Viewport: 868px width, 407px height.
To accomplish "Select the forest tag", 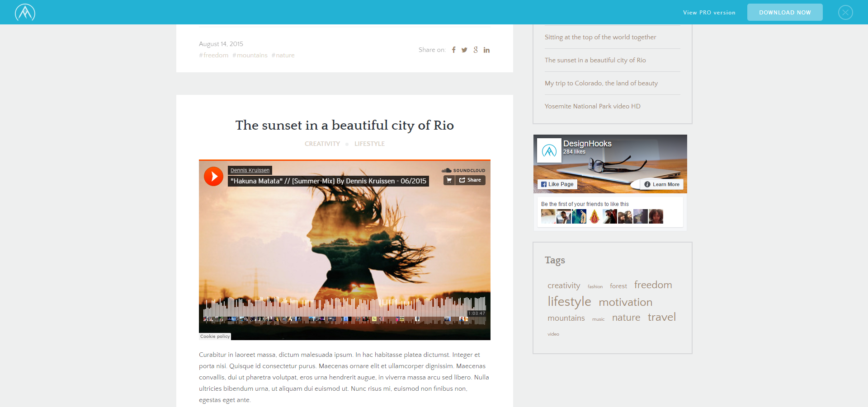I will click(x=618, y=286).
